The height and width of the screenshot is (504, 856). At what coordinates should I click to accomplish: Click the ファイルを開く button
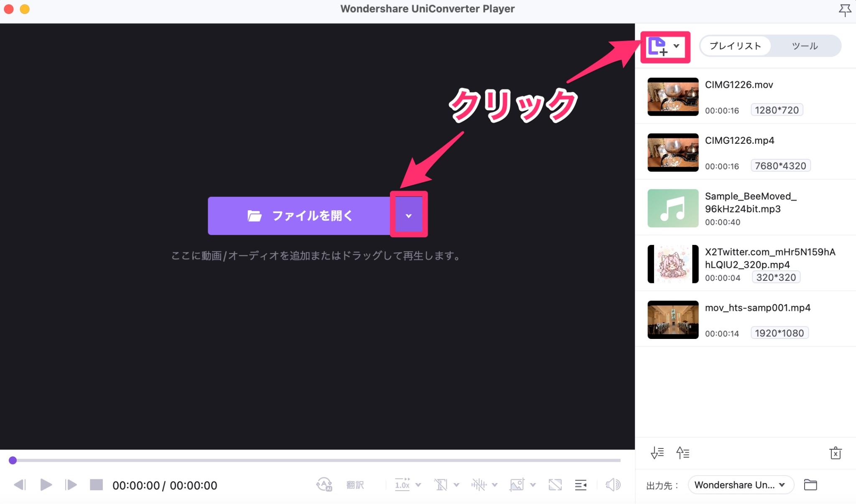point(299,216)
